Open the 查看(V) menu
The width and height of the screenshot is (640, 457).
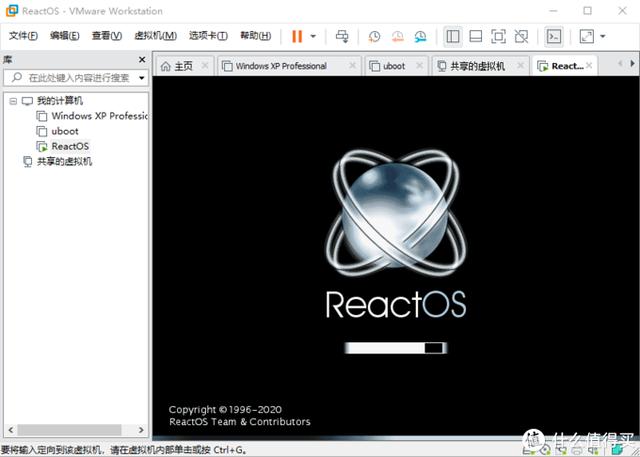tap(107, 36)
